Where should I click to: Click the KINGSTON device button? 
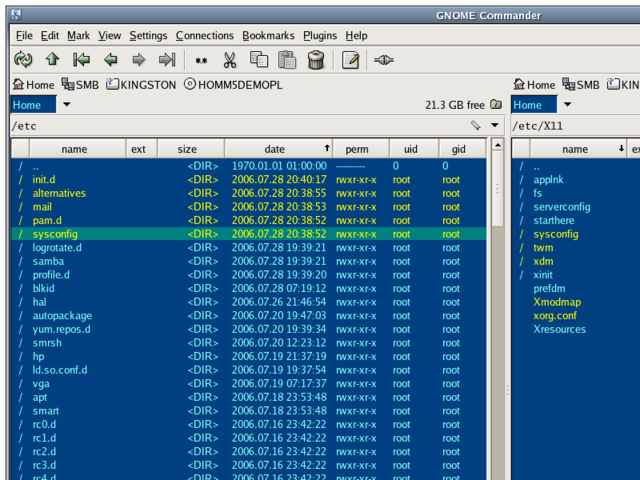141,85
